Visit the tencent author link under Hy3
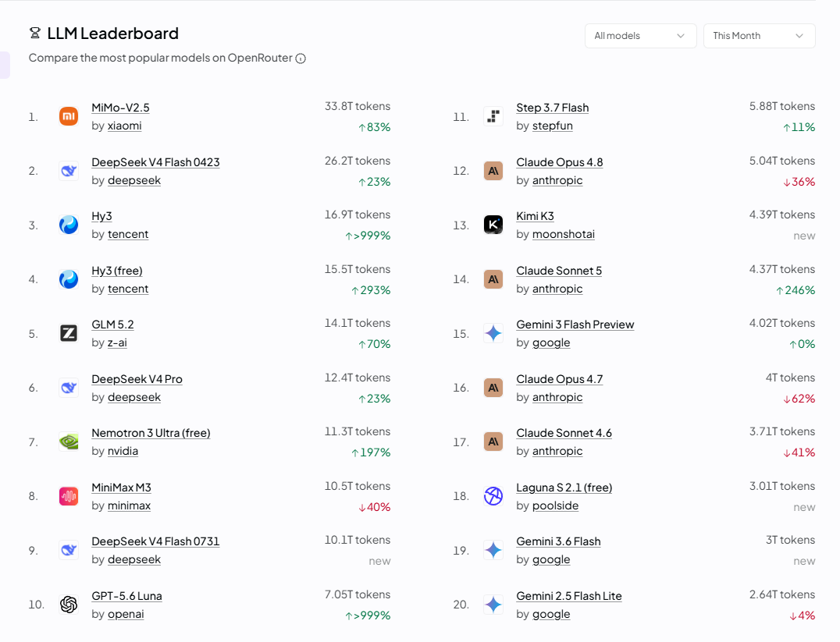 click(128, 234)
